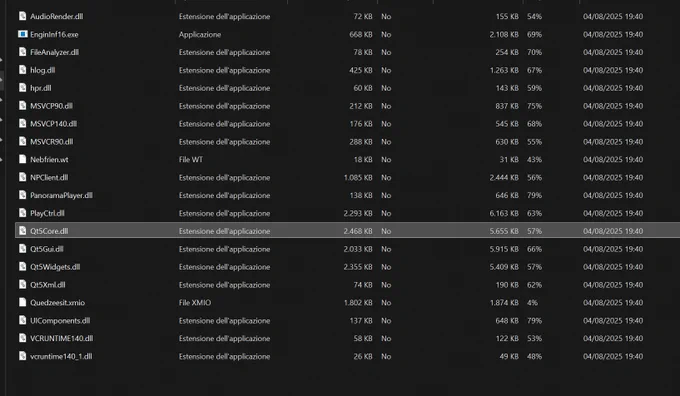Viewport: 680px width, 396px height.
Task: Select the NPClient.dll file name
Action: pyautogui.click(x=49, y=177)
